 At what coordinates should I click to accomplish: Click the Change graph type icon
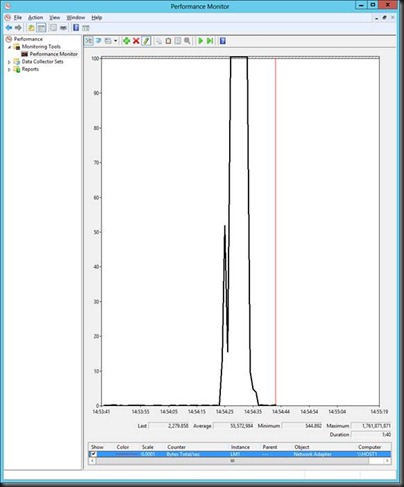[108, 41]
